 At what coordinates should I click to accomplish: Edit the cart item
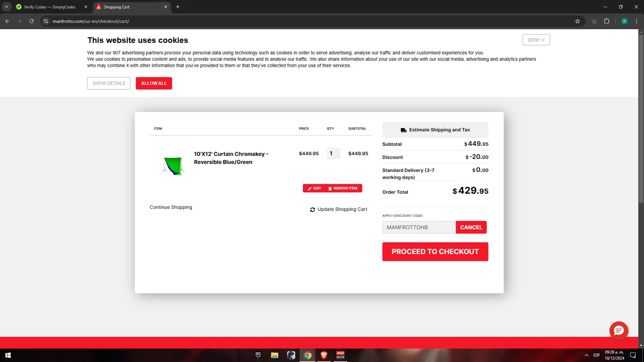click(x=314, y=188)
